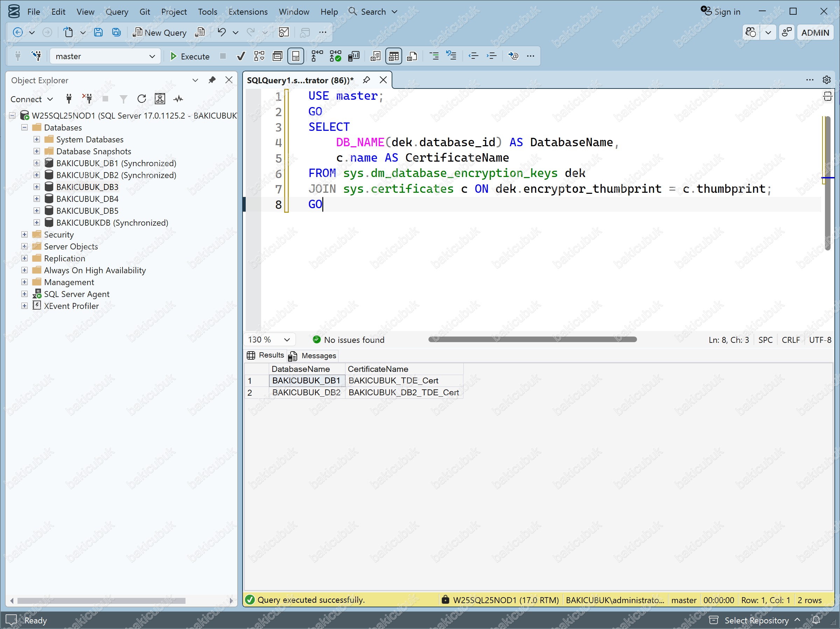Expand the SQL Server Agent node
Image resolution: width=840 pixels, height=629 pixels.
(25, 294)
